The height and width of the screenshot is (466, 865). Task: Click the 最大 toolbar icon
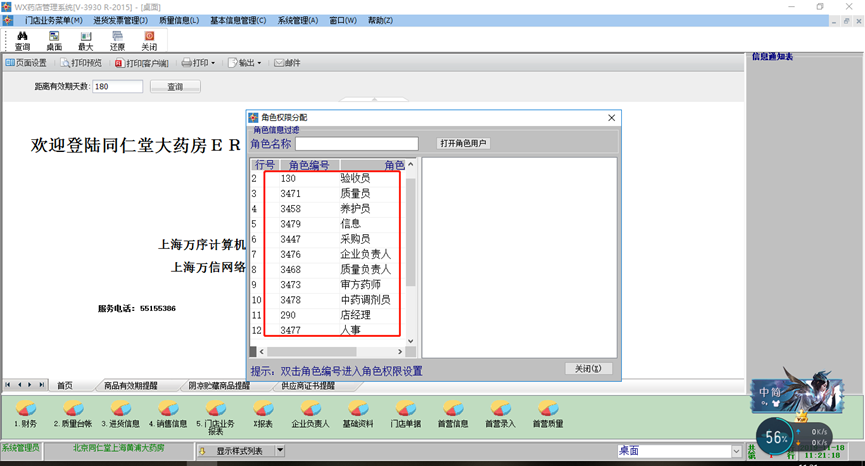tap(86, 41)
